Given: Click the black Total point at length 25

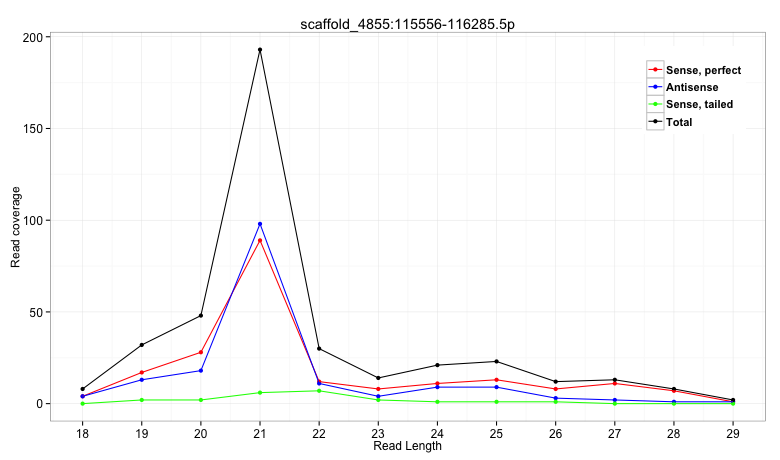Looking at the screenshot, I should (496, 361).
